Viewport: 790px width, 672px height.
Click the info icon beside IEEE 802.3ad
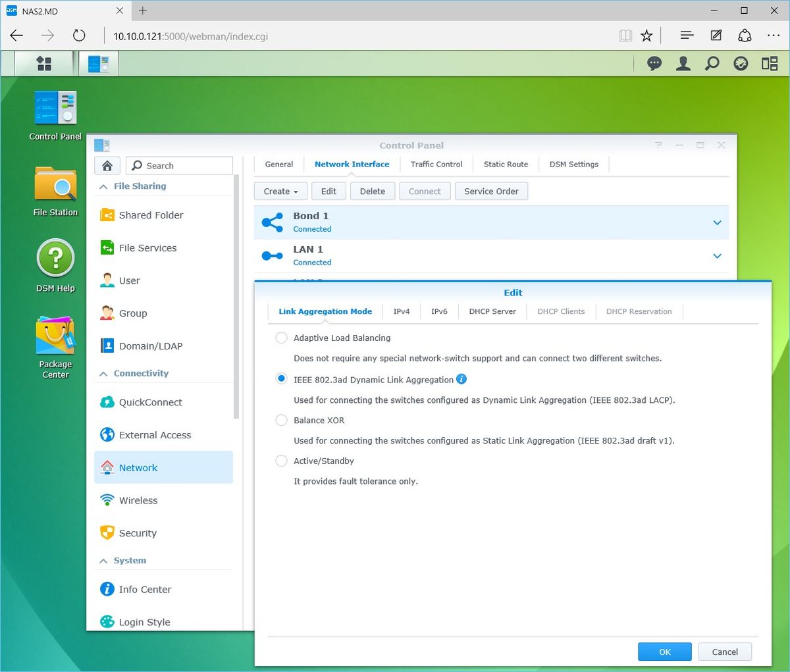[x=461, y=379]
